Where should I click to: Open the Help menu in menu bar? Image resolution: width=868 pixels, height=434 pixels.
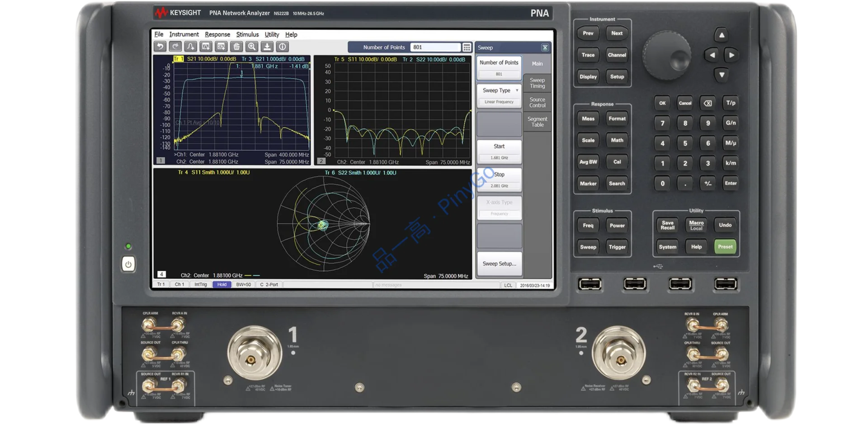(291, 34)
